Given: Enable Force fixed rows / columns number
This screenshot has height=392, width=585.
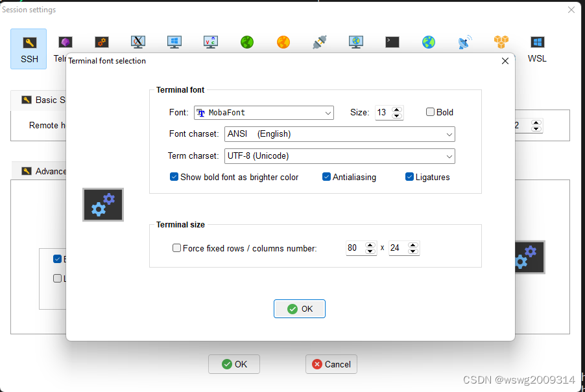Looking at the screenshot, I should 176,248.
